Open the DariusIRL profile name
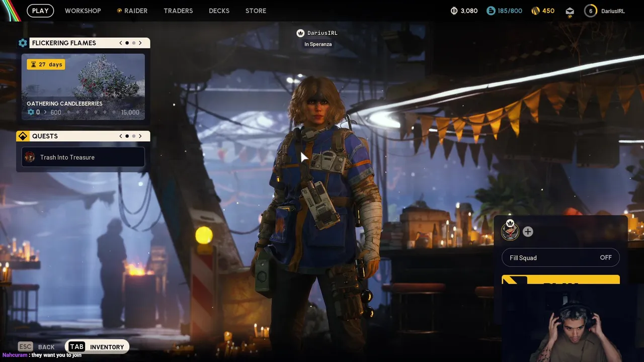 613,11
